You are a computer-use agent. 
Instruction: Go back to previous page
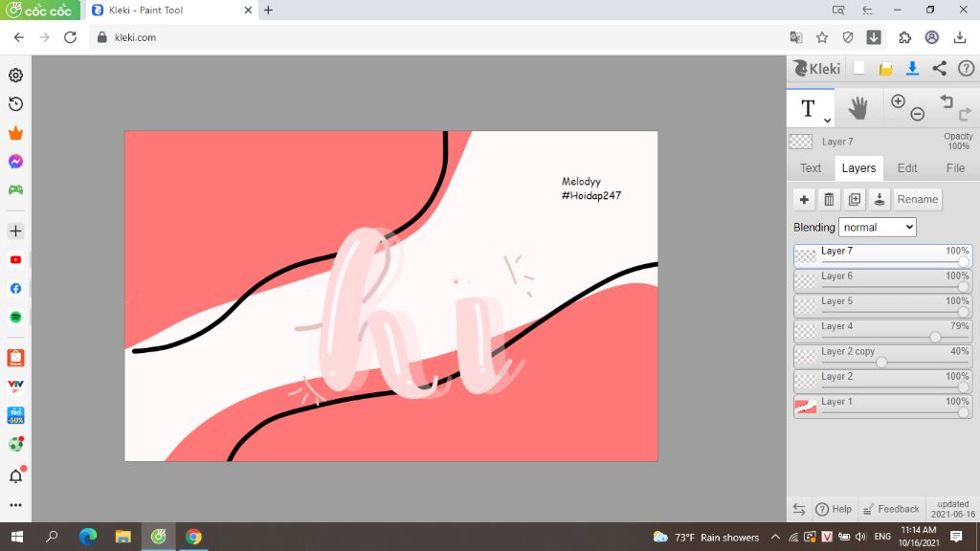pyautogui.click(x=19, y=37)
